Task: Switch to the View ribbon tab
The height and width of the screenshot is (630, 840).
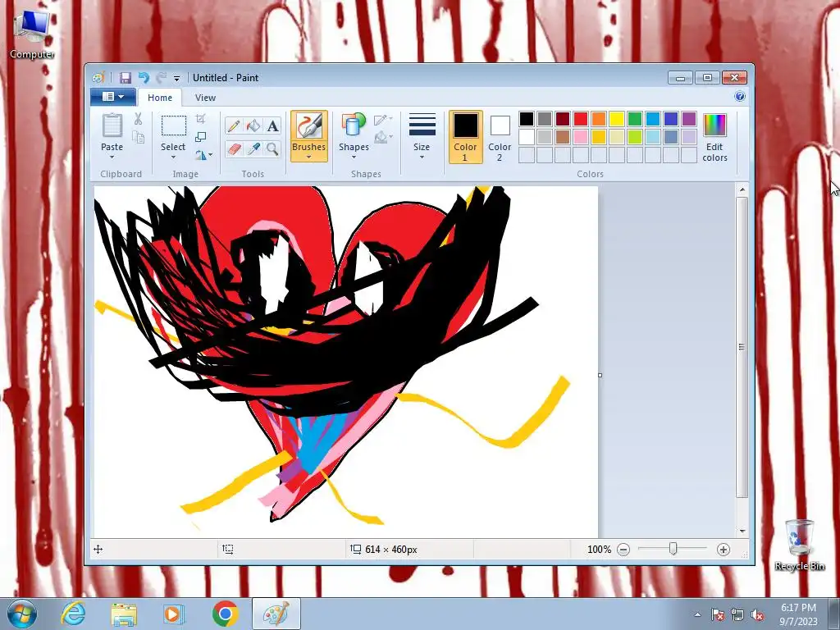Action: 205,98
